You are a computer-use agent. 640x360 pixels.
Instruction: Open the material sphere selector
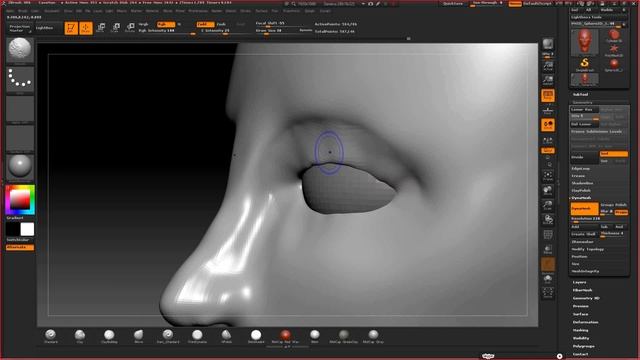[20, 167]
